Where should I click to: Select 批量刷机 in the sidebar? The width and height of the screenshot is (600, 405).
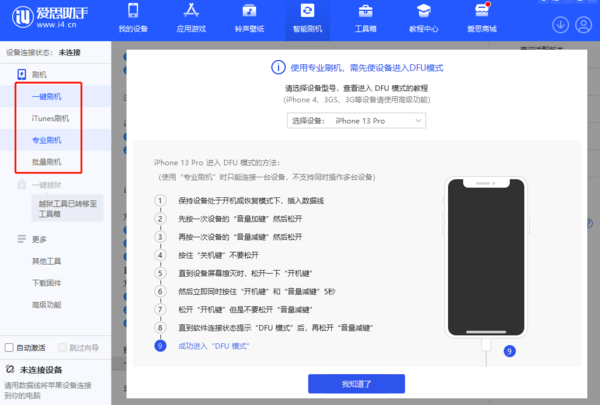point(47,162)
